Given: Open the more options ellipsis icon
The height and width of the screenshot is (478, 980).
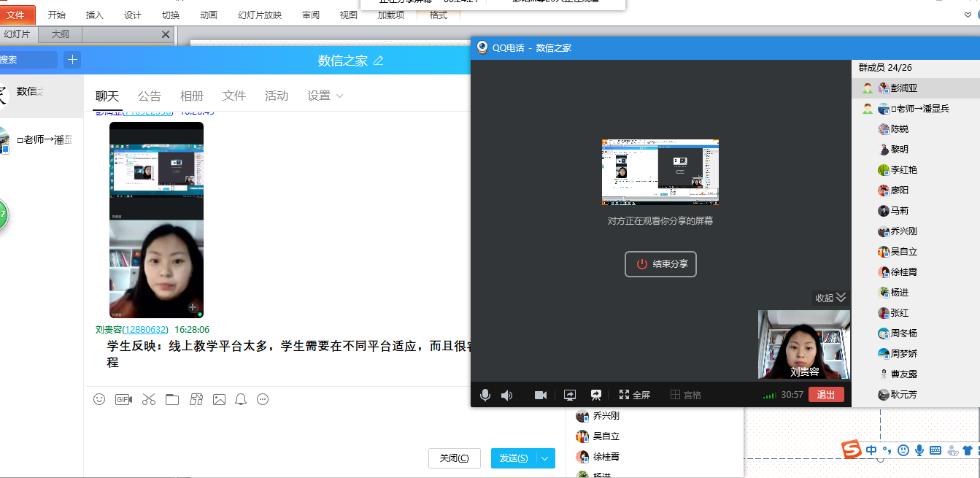Looking at the screenshot, I should coord(263,399).
